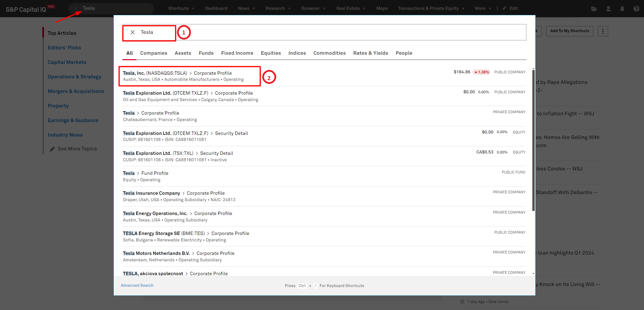Open TESLA, akciova spolecnost result

pyautogui.click(x=323, y=272)
